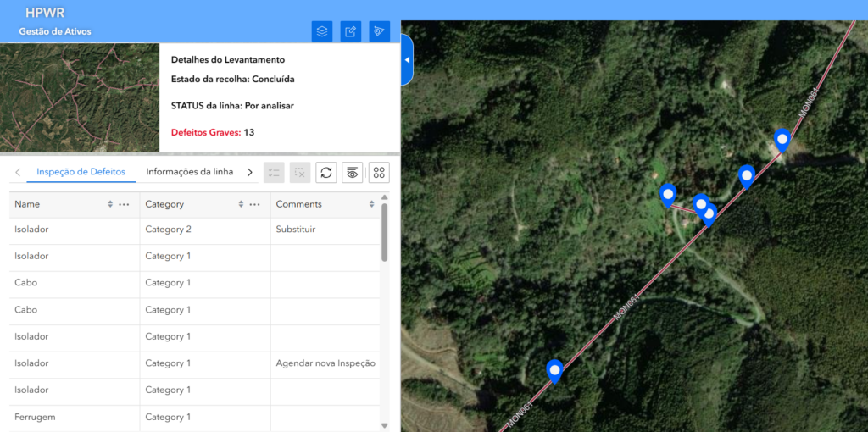This screenshot has height=432, width=868.
Task: Switch to Informações da linha tab
Action: click(189, 171)
